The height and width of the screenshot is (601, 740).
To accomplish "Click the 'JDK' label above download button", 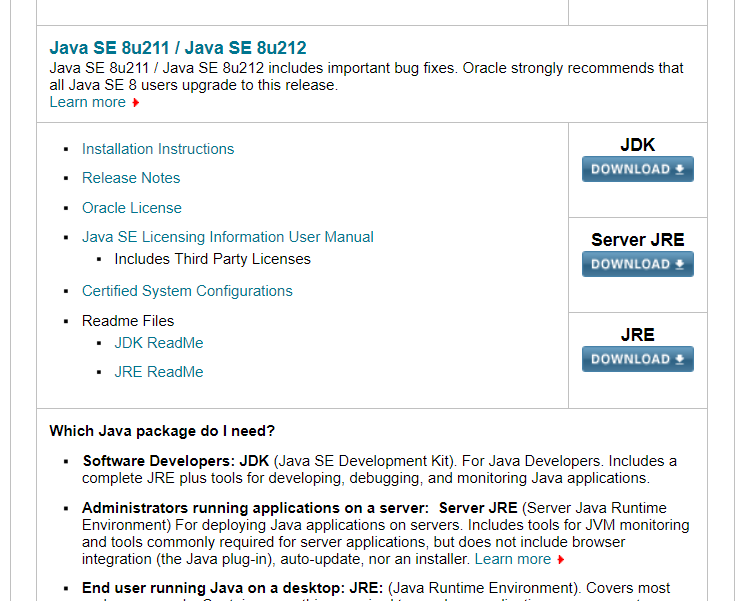I will [x=638, y=145].
